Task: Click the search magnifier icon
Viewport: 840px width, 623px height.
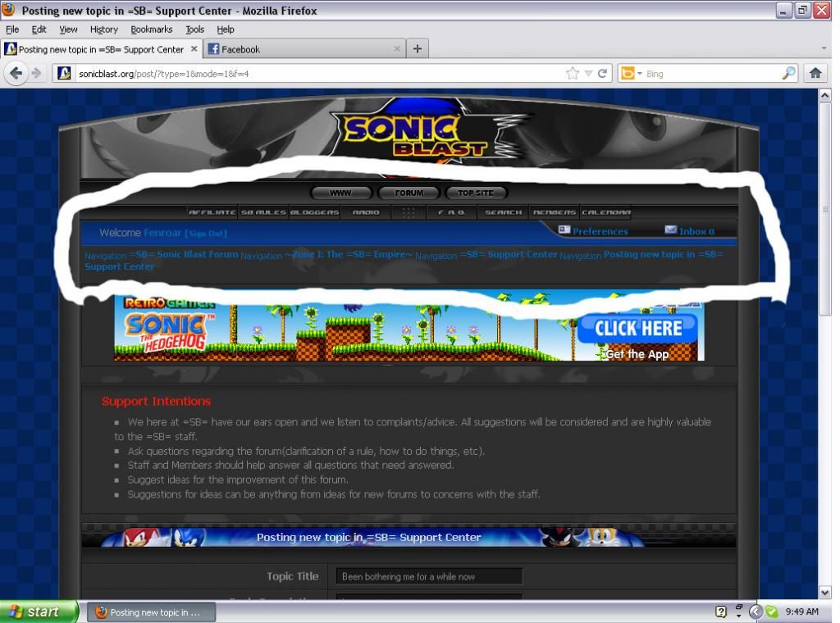Action: pyautogui.click(x=788, y=73)
